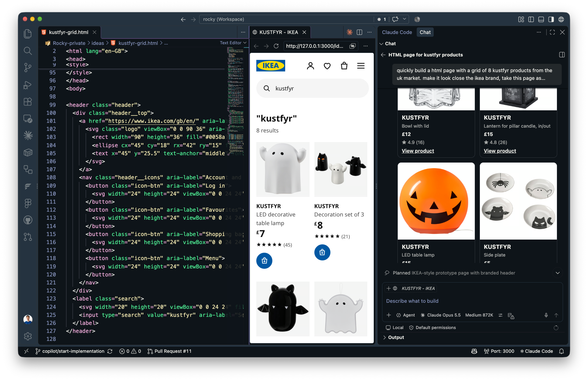588x381 pixels.
Task: Open the Extensions view
Action: pyautogui.click(x=28, y=102)
